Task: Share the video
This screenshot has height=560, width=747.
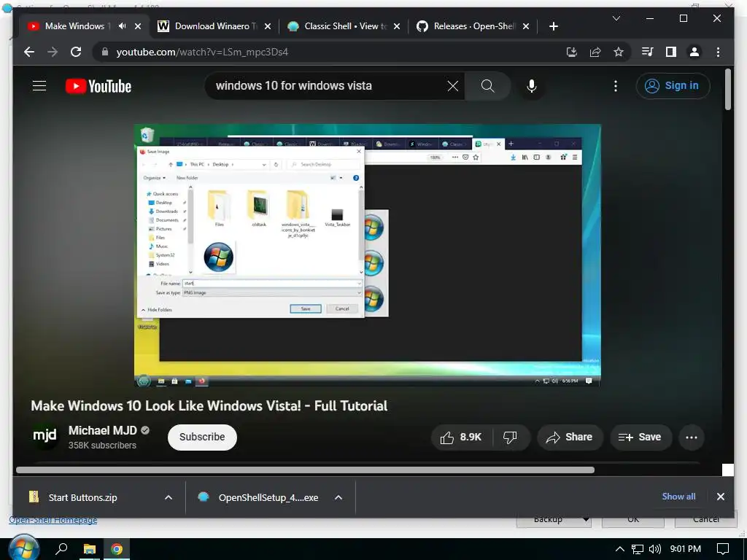Action: 570,437
